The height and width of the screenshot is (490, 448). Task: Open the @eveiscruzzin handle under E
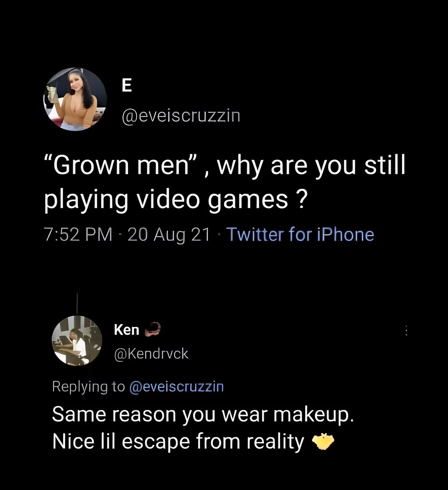coord(180,116)
